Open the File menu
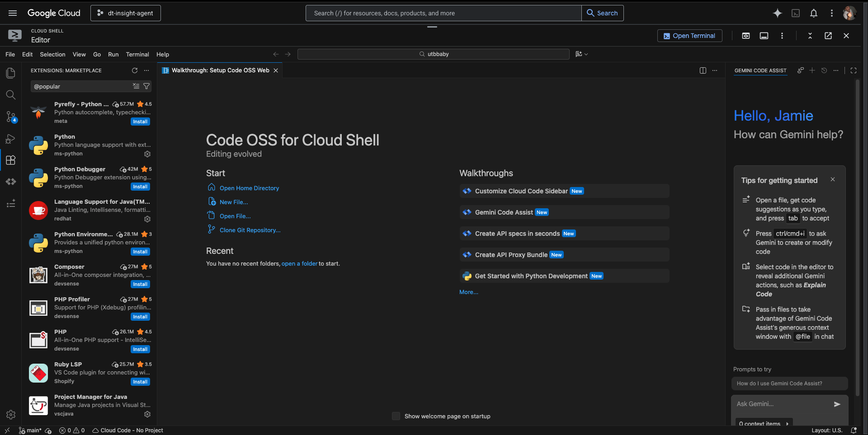Screen dimensions: 868x435 (10, 54)
